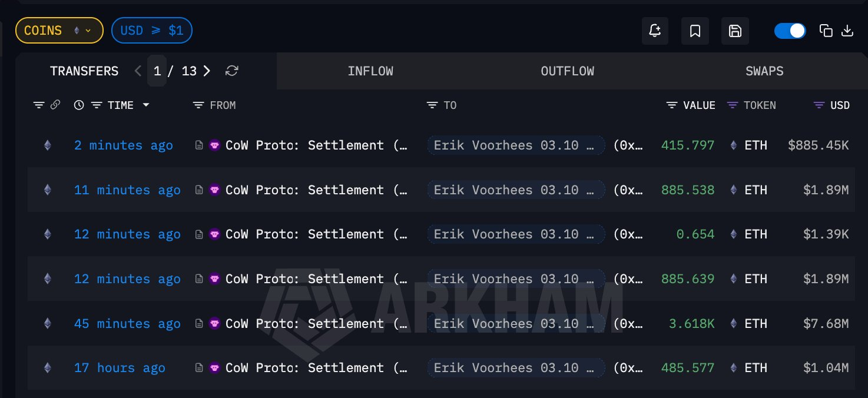Refresh the transfers list
868x398 pixels.
[x=232, y=71]
